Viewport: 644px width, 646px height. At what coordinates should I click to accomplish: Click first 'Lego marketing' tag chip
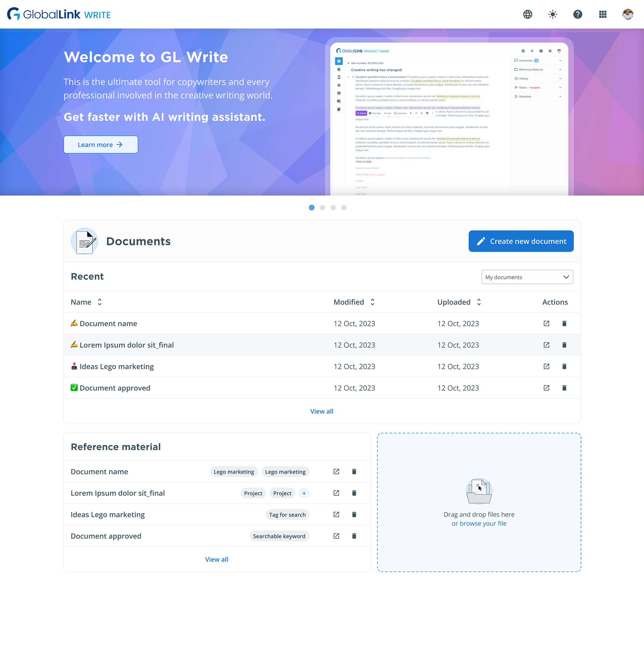(234, 472)
